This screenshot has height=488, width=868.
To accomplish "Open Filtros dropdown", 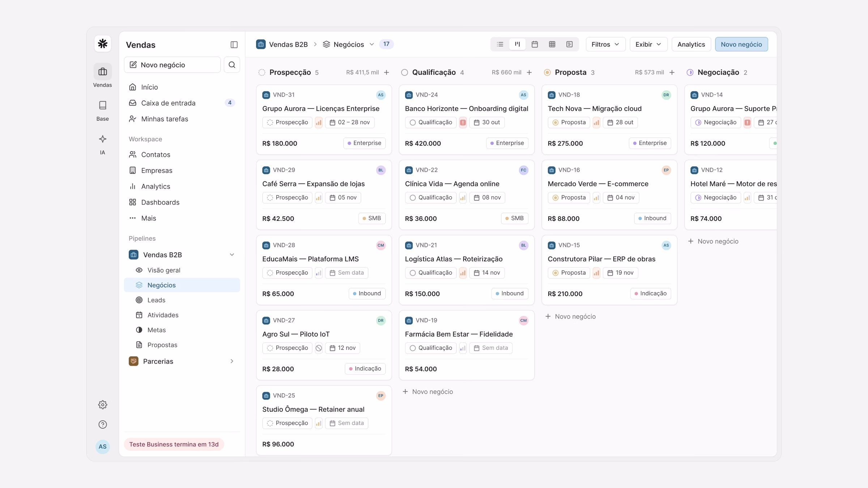I will click(605, 44).
